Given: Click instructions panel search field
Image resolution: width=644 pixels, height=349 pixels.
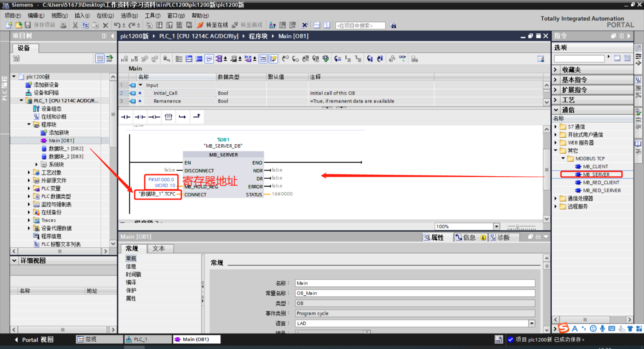Looking at the screenshot, I should click(580, 58).
